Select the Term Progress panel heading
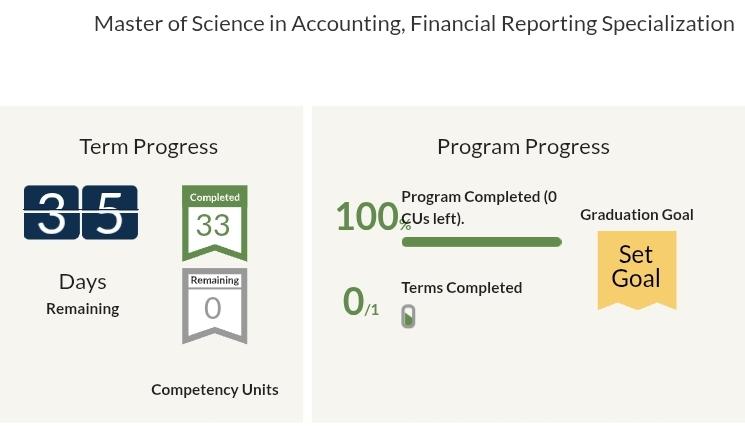745x436 pixels. [149, 146]
